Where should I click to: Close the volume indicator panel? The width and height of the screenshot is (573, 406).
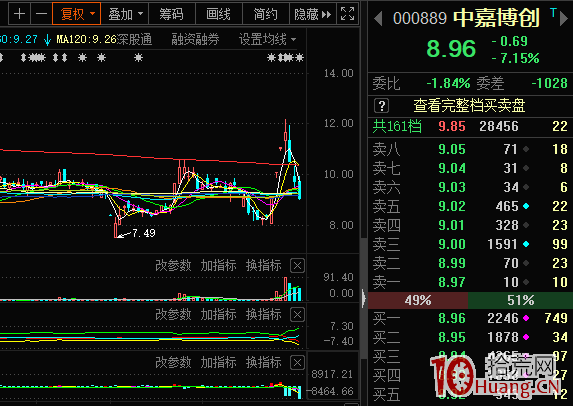[x=297, y=266]
